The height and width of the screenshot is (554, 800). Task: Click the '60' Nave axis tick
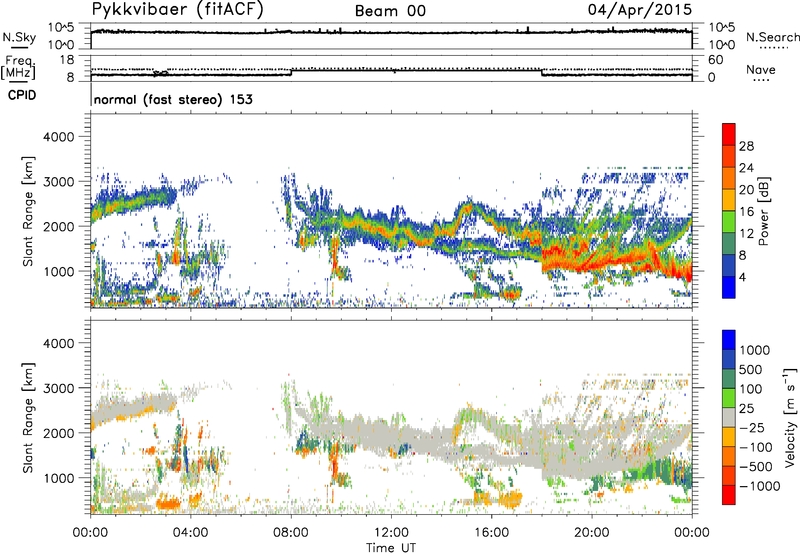pos(716,60)
